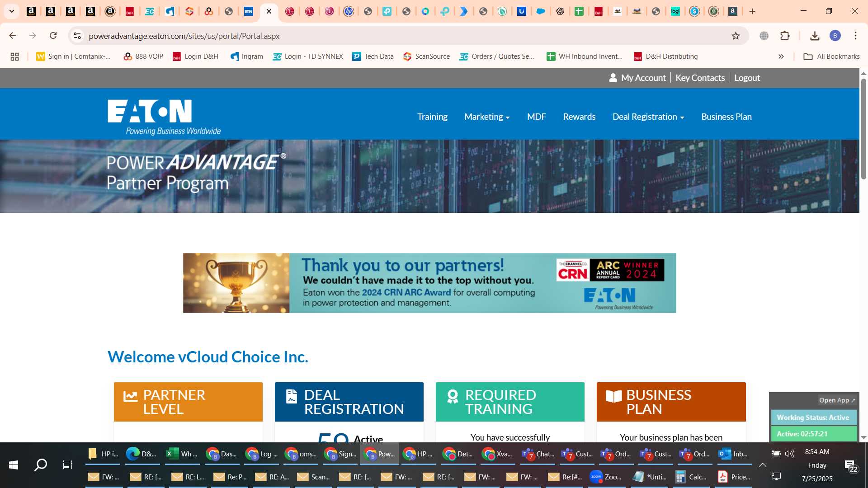
Task: Click the Partner Level chart icon
Action: pyautogui.click(x=130, y=396)
